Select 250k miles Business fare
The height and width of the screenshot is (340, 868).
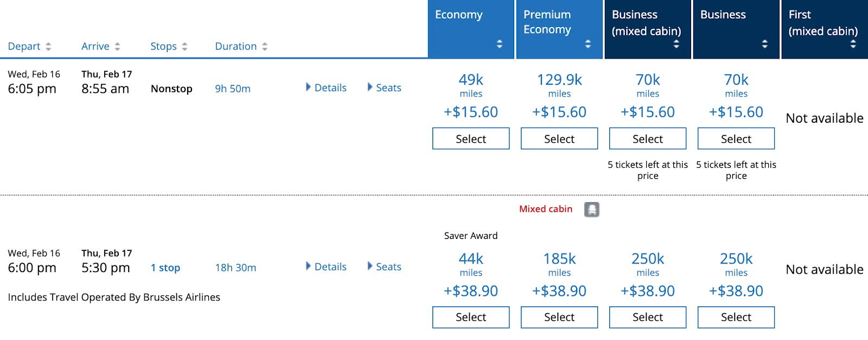tap(736, 317)
